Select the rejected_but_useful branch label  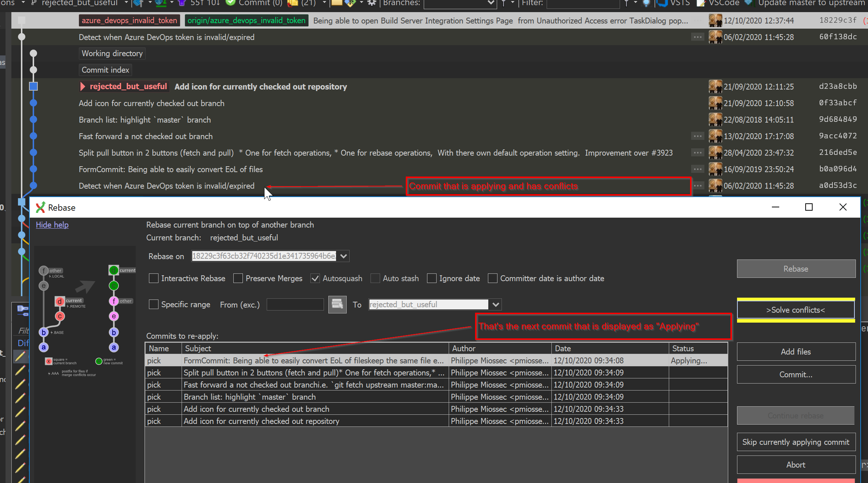tap(128, 86)
